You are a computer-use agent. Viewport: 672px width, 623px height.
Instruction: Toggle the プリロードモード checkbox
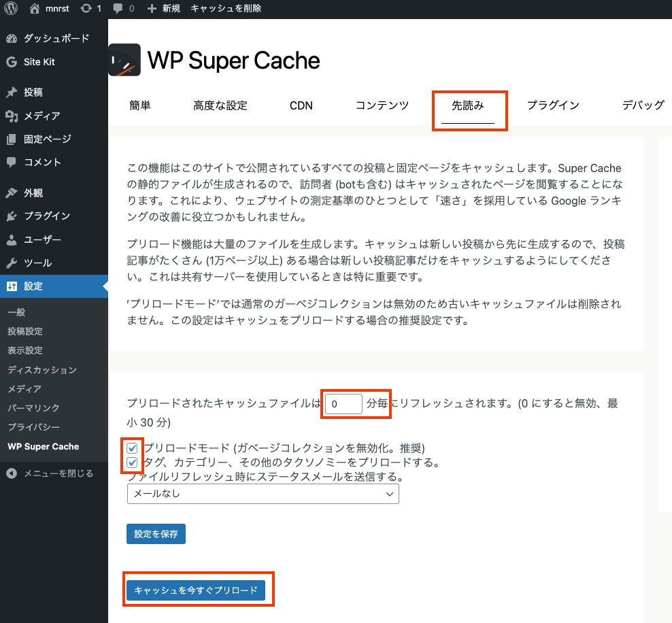[x=132, y=448]
